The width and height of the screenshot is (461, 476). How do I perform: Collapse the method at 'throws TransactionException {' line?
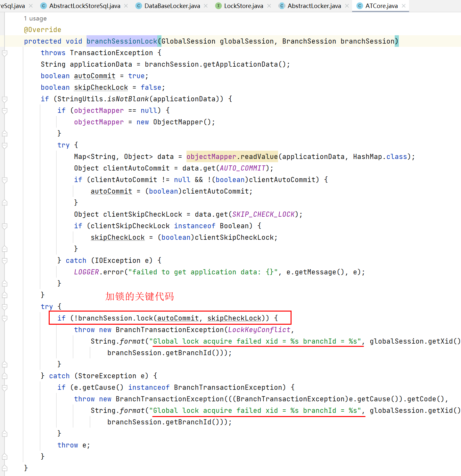[x=5, y=53]
